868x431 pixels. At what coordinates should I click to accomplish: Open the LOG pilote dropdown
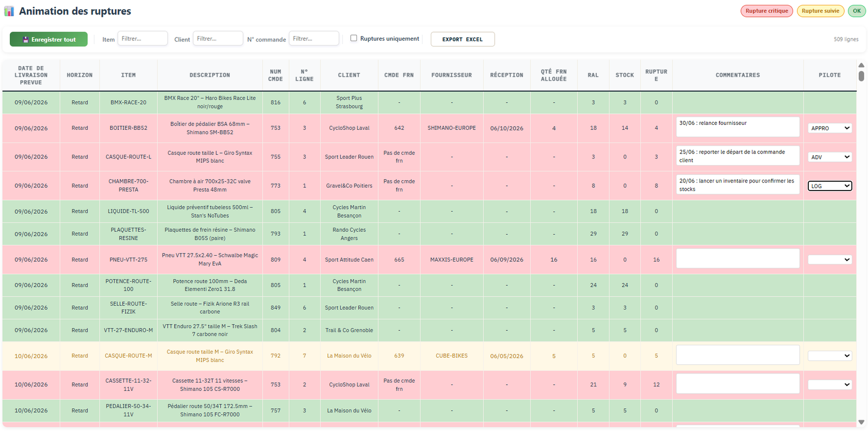(829, 186)
